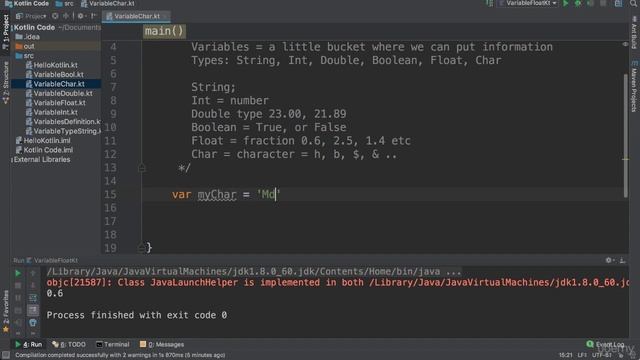
Task: Click VariableChar.kt breadcrumb in navigation bar
Action: (108, 4)
